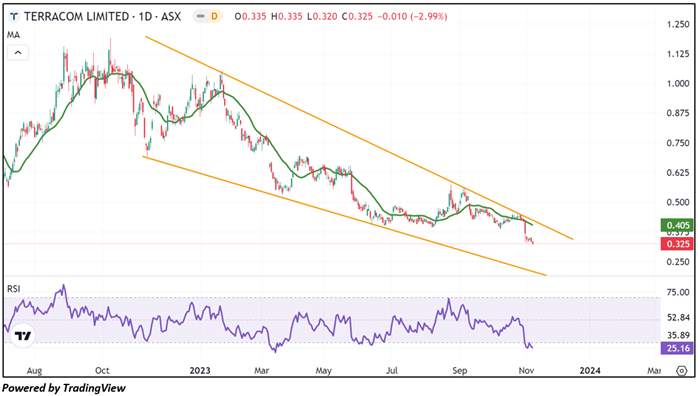
Task: Click the TradingView logo badge
Action: 23,335
